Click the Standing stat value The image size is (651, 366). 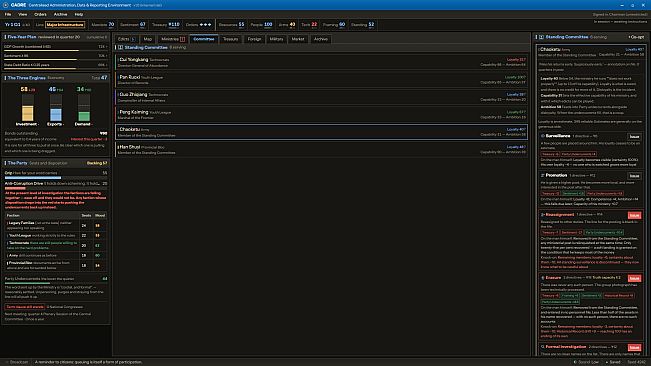371,24
